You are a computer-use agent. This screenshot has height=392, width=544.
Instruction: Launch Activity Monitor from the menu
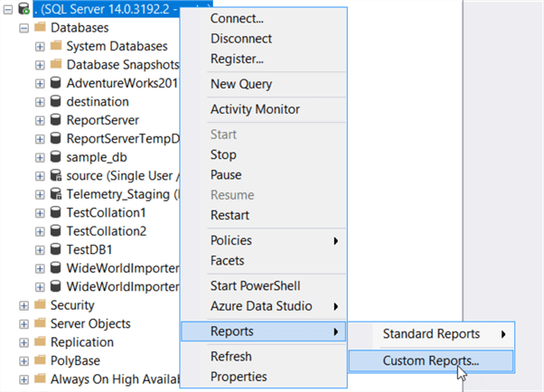tap(264, 109)
